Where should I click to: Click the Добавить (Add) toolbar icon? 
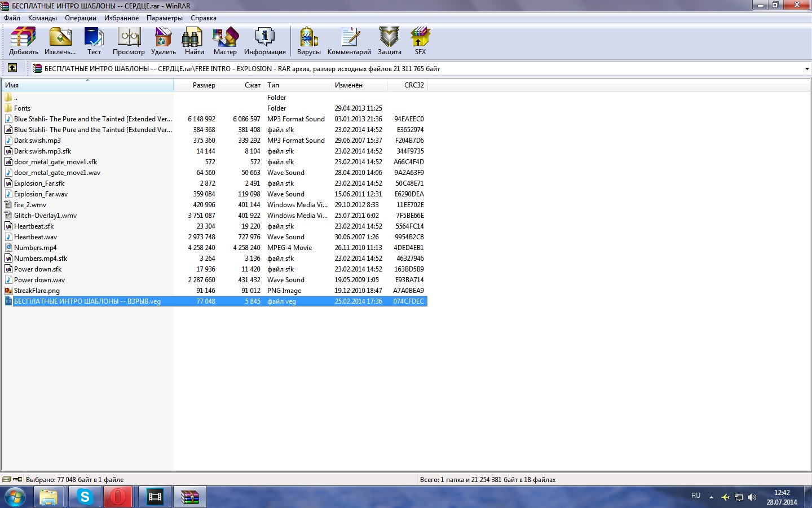pos(23,42)
